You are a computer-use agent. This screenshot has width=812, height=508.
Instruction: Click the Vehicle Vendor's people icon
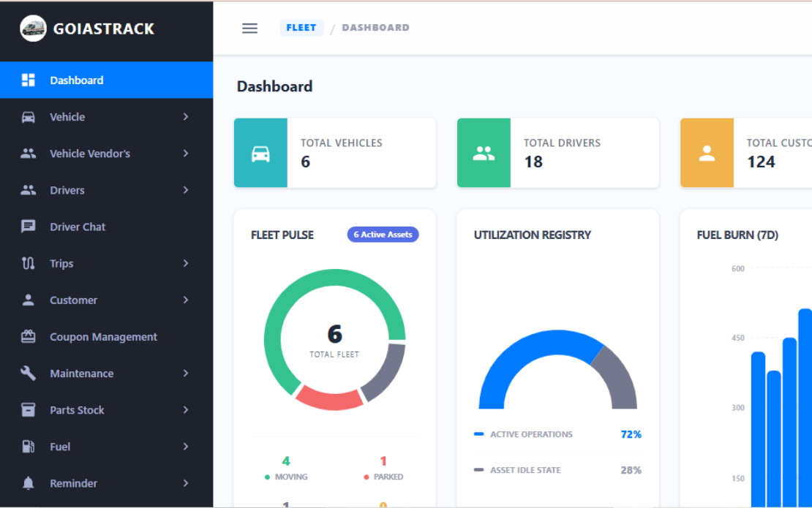click(x=28, y=153)
